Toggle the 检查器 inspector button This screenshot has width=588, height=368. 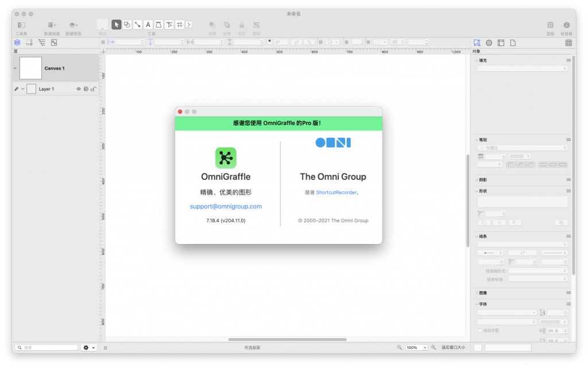coord(567,25)
